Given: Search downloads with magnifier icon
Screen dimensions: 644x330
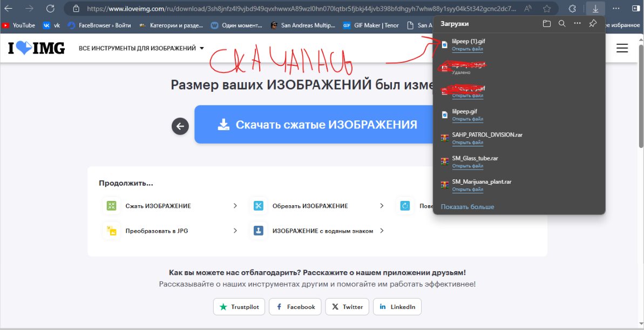Looking at the screenshot, I should (x=562, y=24).
